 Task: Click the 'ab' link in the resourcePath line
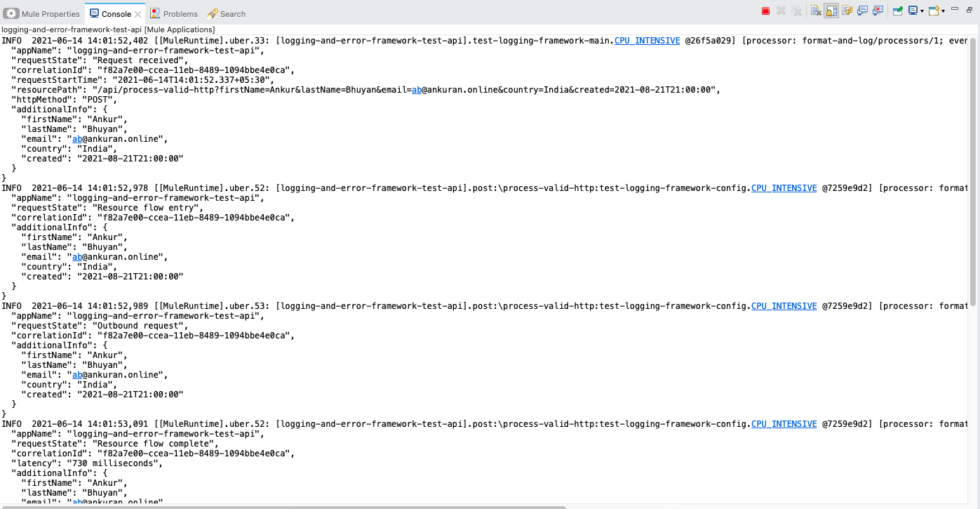(417, 90)
